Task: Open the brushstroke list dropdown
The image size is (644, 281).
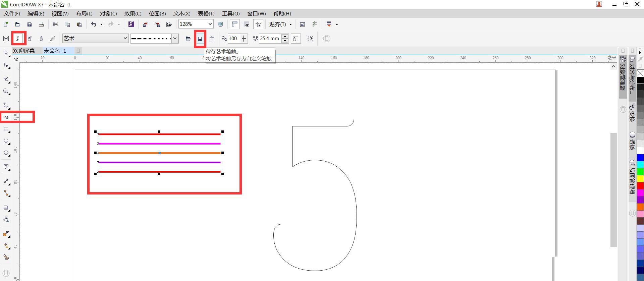Action: point(175,39)
